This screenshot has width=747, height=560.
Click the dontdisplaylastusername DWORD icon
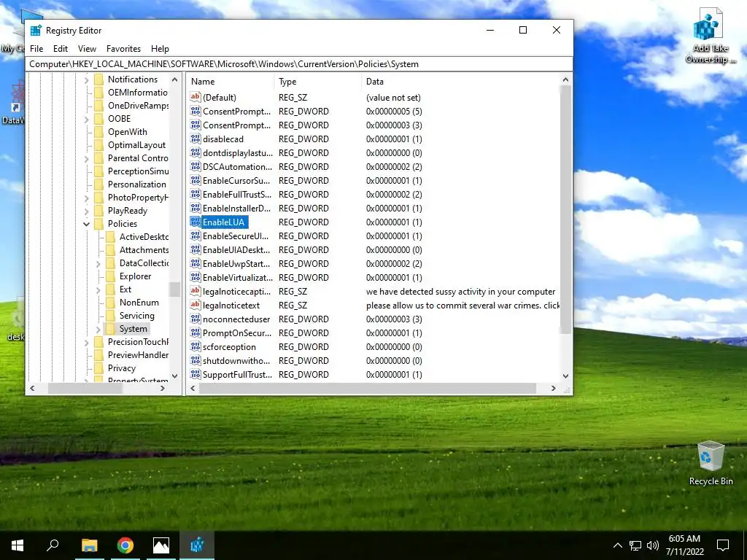click(x=196, y=152)
